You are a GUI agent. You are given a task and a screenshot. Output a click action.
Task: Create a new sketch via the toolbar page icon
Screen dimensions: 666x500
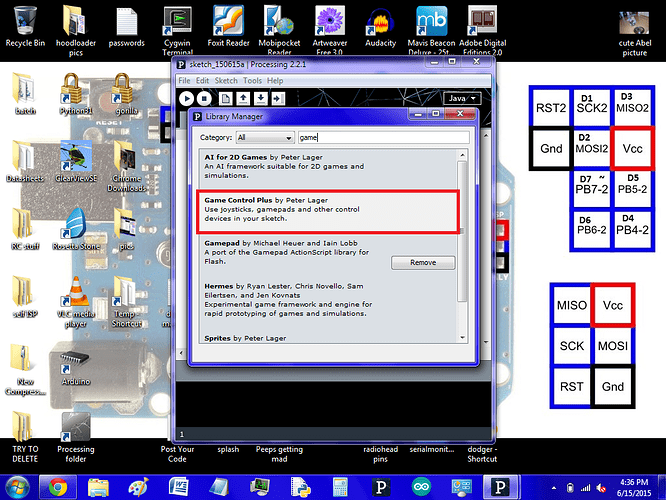[226, 99]
